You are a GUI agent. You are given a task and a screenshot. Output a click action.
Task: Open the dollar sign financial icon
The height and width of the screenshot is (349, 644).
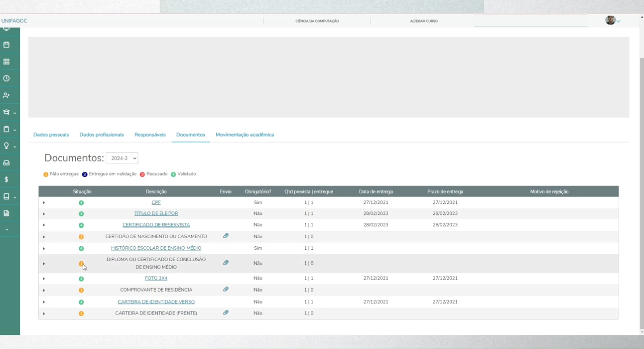6,179
